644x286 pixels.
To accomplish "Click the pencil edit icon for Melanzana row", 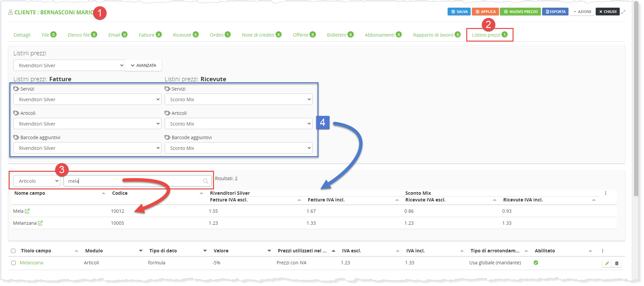I will (607, 263).
